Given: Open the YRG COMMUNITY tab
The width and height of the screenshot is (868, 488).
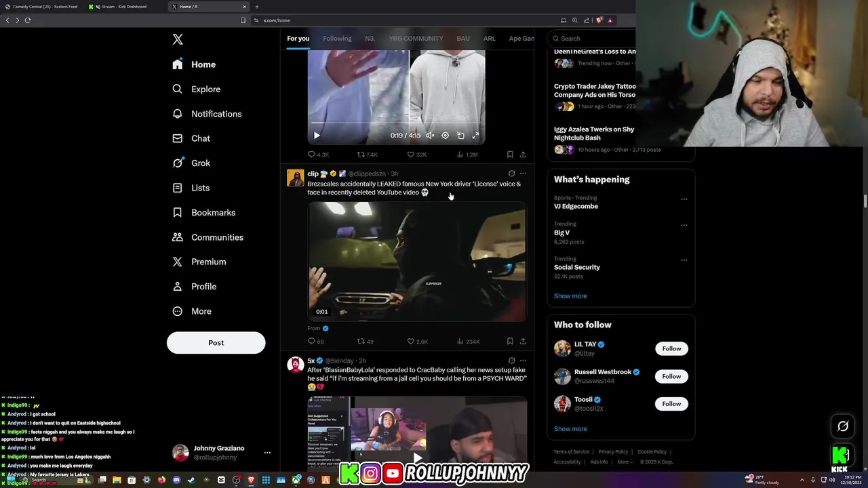Looking at the screenshot, I should click(416, 39).
